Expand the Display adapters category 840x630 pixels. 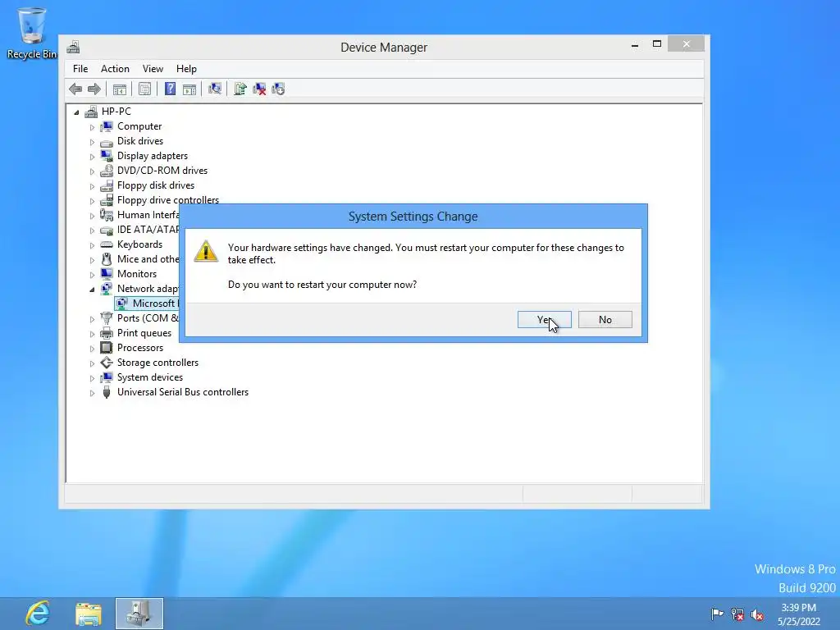[92, 157]
